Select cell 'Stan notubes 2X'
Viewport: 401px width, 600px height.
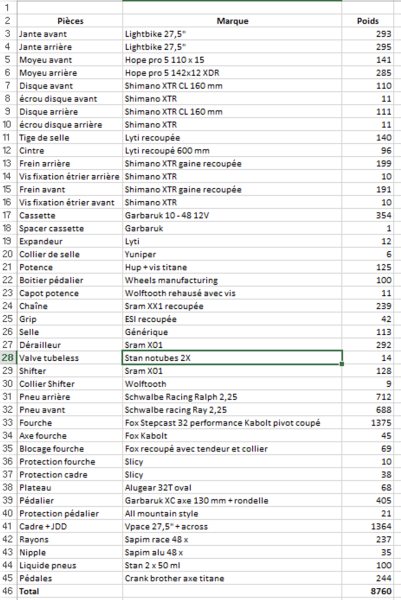(x=232, y=358)
